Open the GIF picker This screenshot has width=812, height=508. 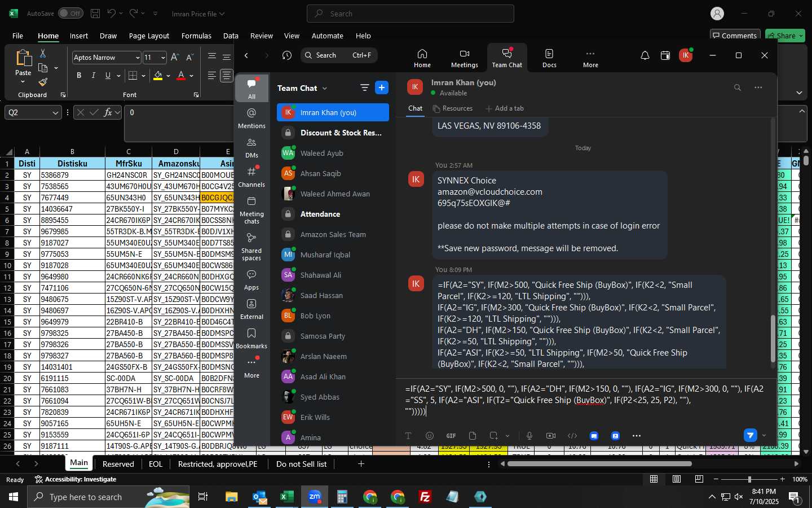pyautogui.click(x=451, y=436)
